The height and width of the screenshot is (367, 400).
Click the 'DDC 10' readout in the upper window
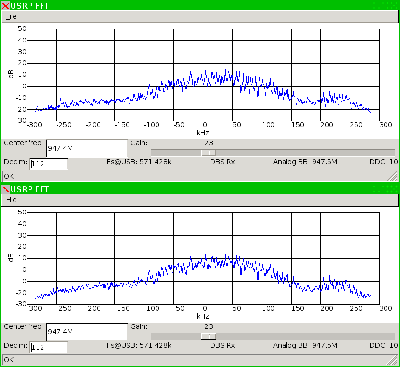384,162
